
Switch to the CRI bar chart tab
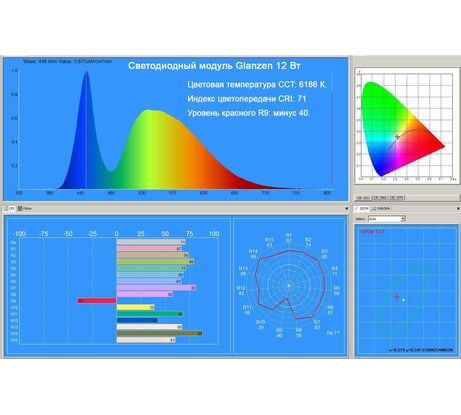pos(9,208)
